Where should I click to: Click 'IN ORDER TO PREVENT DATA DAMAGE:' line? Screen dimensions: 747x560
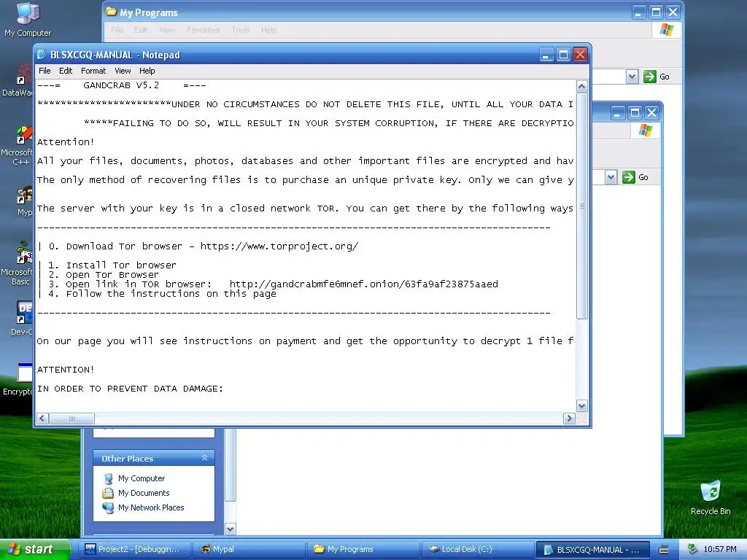pos(130,389)
